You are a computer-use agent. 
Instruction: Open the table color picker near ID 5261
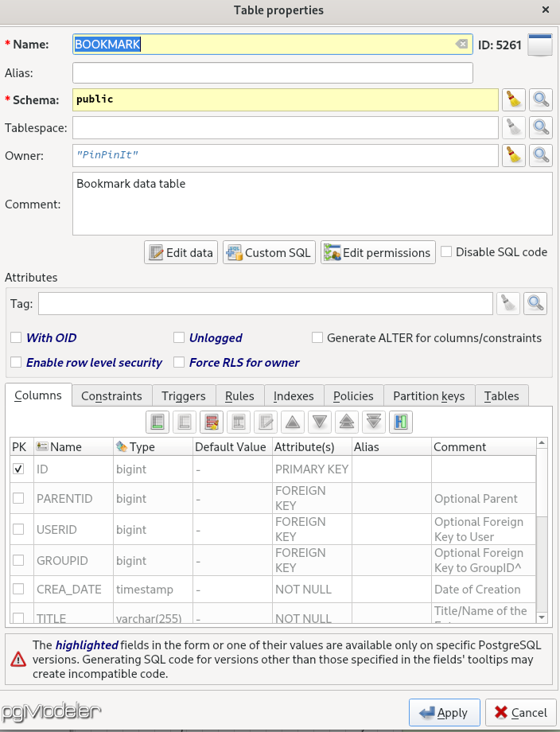pos(539,45)
